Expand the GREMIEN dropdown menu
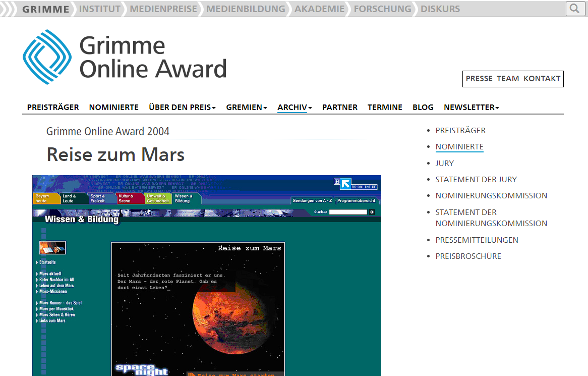Viewport: 588px width, 376px height. point(247,108)
